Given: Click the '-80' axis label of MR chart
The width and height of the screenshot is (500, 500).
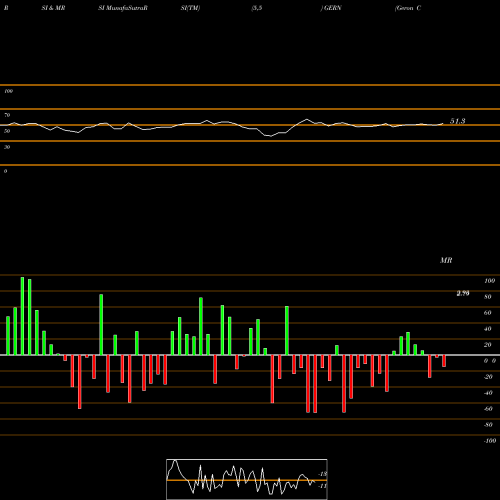Looking at the screenshot, I should pyautogui.click(x=488, y=425).
